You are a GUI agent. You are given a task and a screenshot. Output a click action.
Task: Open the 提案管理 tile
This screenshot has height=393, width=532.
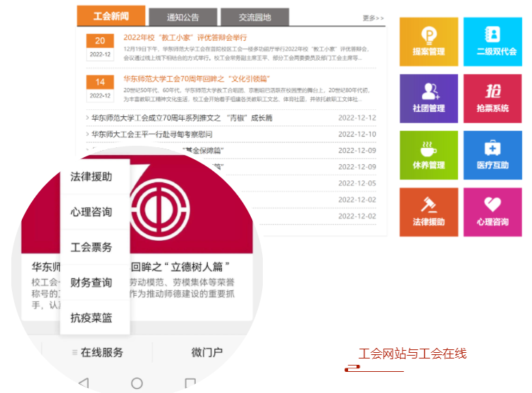[428, 42]
